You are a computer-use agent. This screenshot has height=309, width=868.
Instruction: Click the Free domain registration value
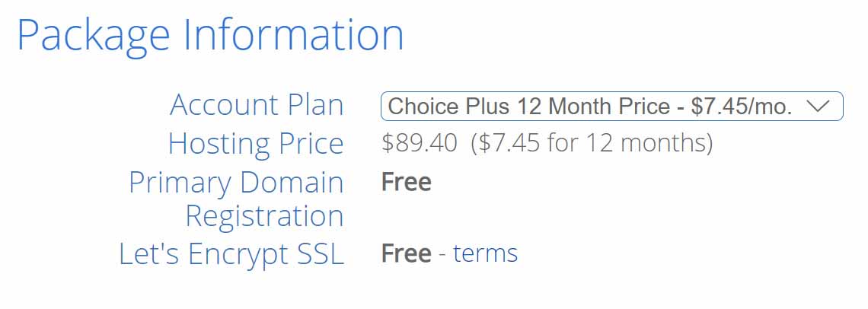pos(407,182)
